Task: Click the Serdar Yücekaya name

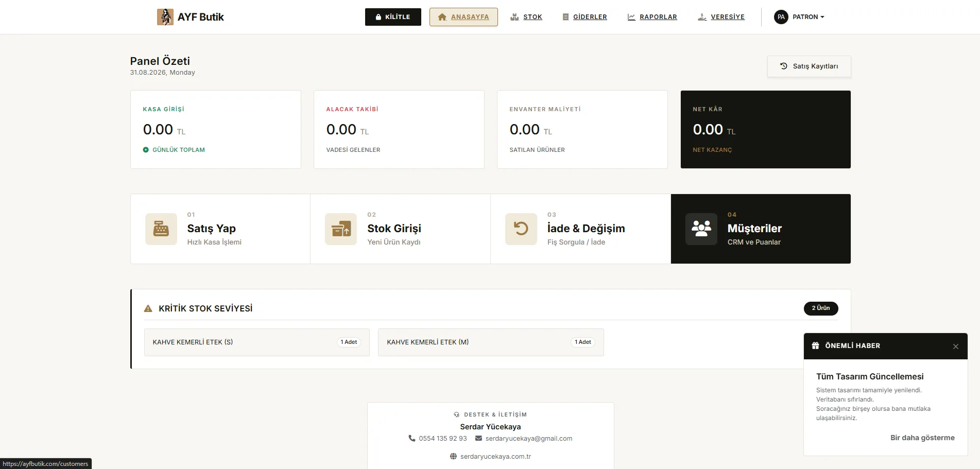Action: tap(490, 427)
